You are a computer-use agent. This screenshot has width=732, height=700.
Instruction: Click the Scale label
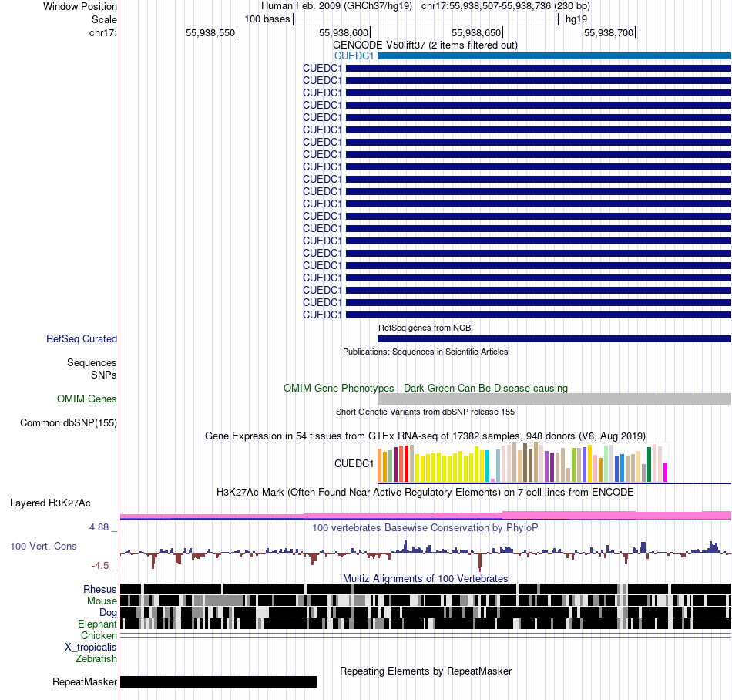pos(104,19)
